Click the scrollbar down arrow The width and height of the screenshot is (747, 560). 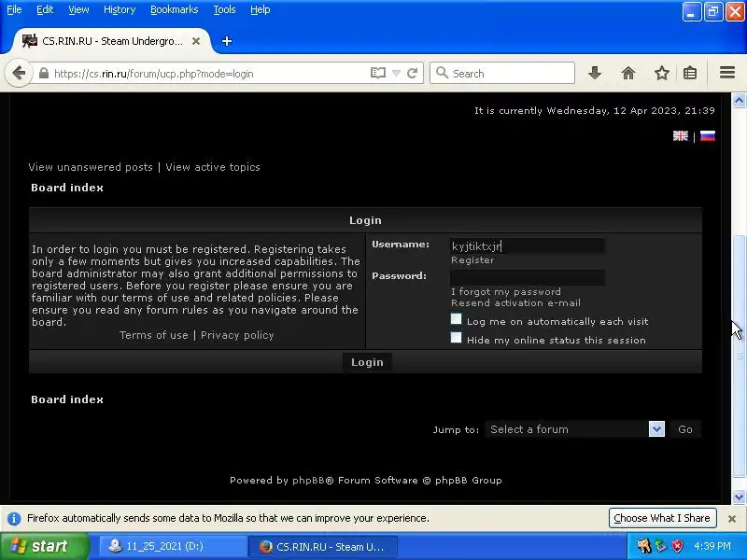click(739, 497)
